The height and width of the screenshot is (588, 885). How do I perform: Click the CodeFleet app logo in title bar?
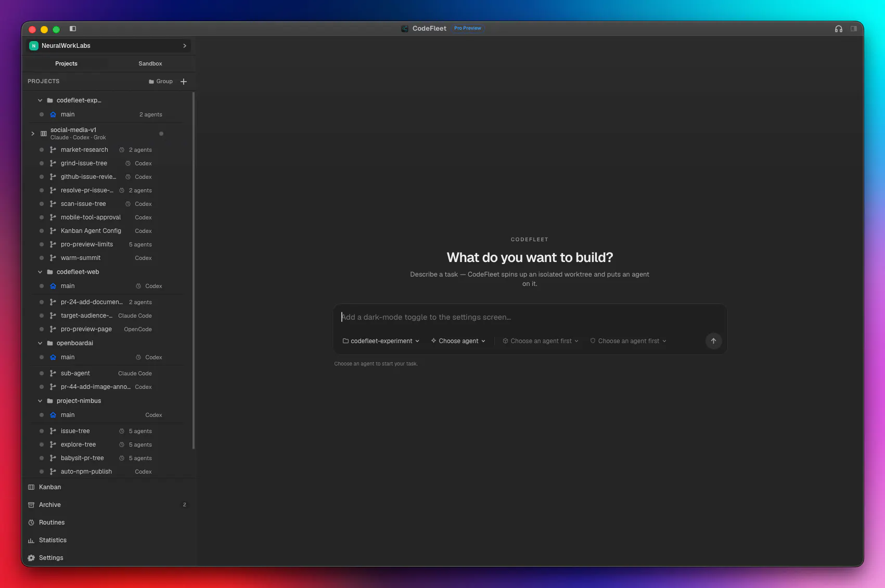coord(405,29)
